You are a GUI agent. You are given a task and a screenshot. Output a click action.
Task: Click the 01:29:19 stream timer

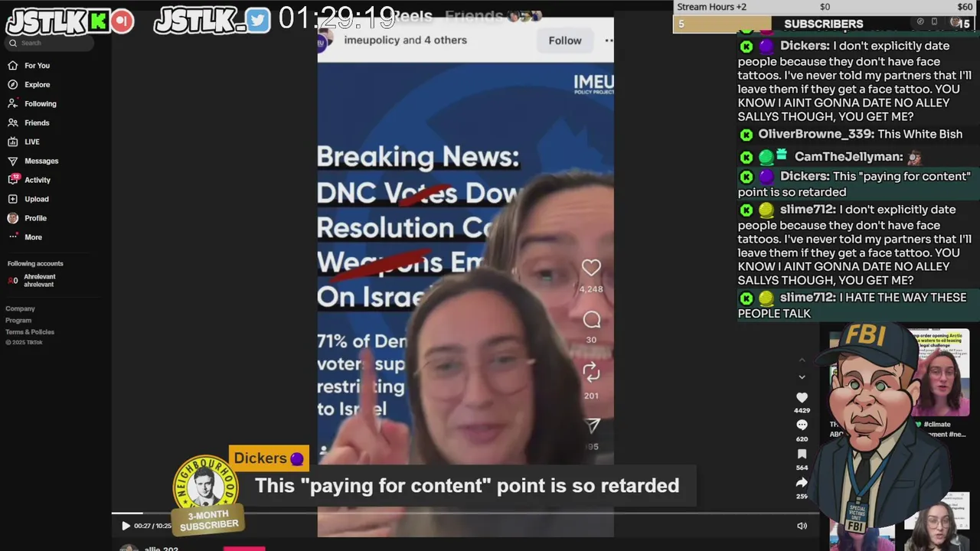click(337, 18)
